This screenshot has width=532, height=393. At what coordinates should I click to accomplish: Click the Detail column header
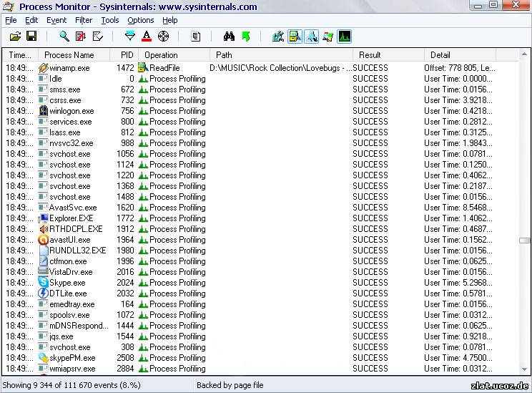tap(460, 55)
